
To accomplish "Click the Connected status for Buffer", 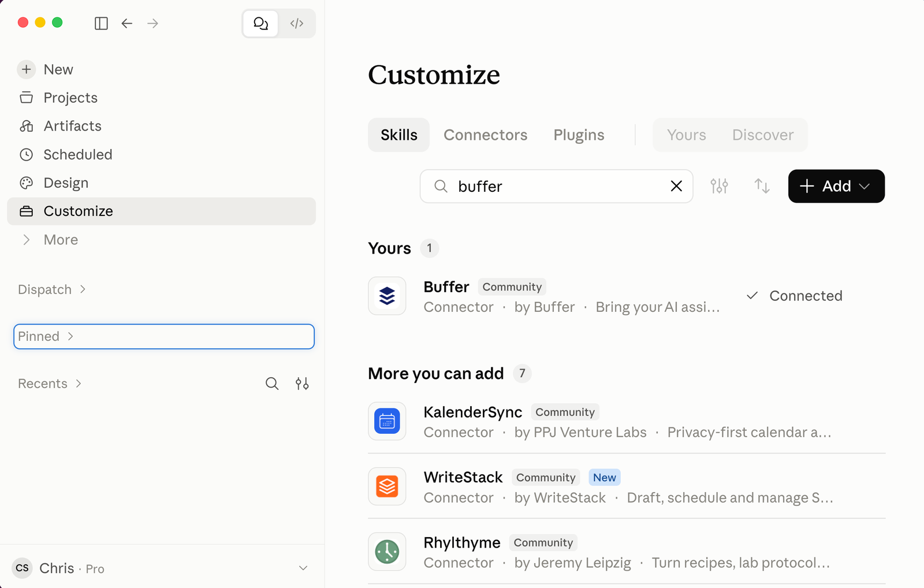I will point(794,296).
